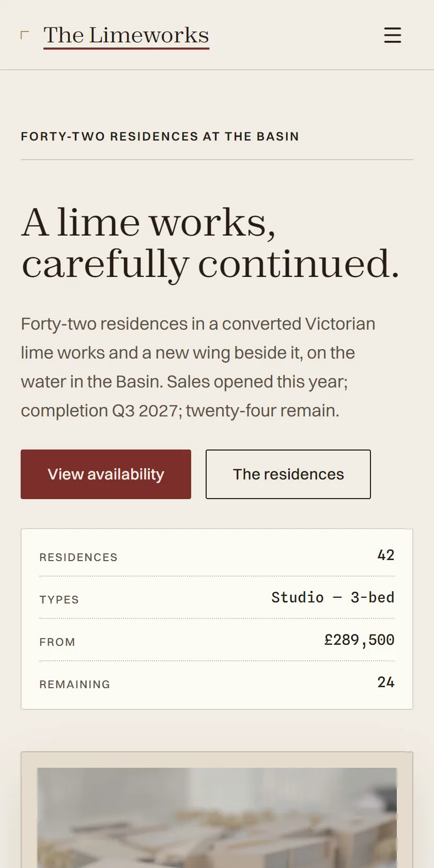
Task: Click The residences button
Action: coord(288,474)
